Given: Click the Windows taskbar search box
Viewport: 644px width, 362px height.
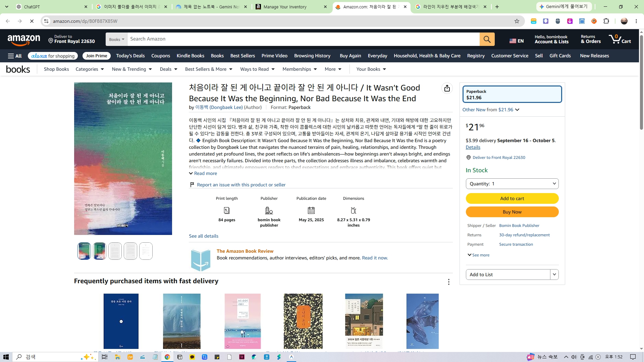Looking at the screenshot, I should (x=55, y=357).
